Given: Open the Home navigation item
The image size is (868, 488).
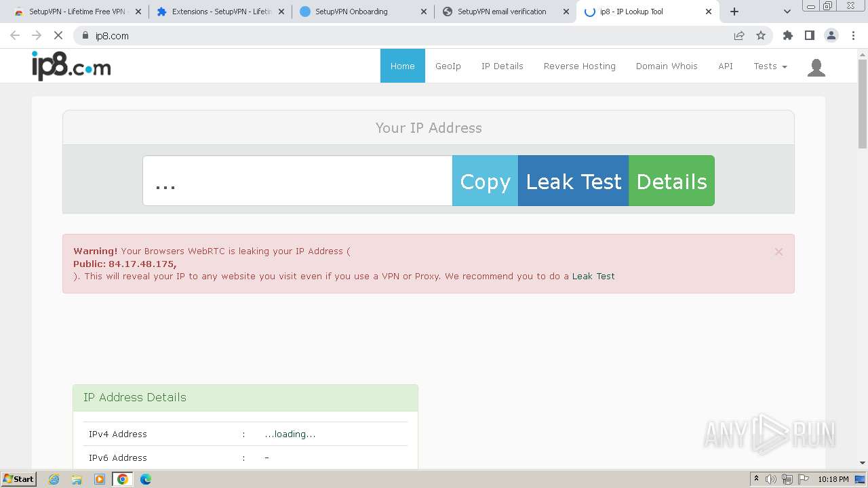Looking at the screenshot, I should [403, 66].
